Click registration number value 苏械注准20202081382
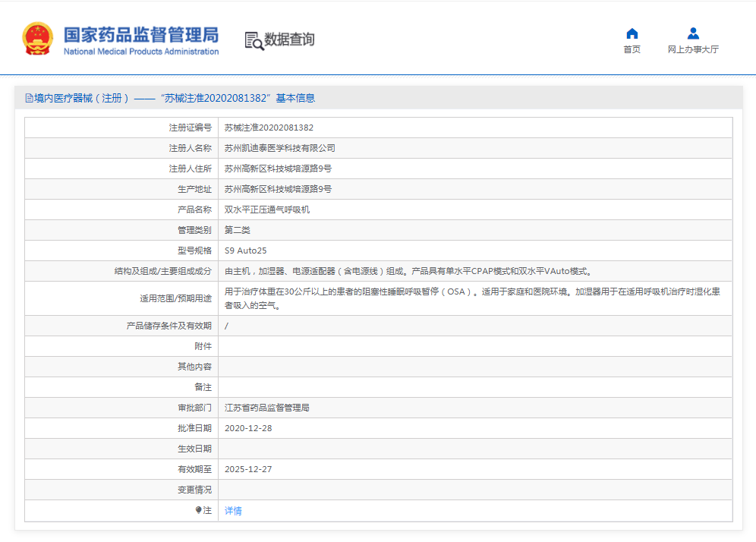Image resolution: width=756 pixels, height=542 pixels. [269, 128]
